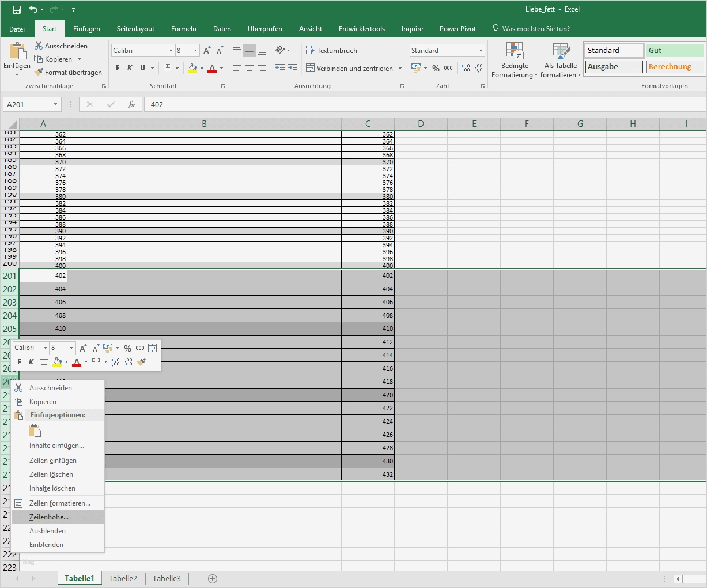Expand the Einfügen paste dropdown arrow

(x=17, y=74)
